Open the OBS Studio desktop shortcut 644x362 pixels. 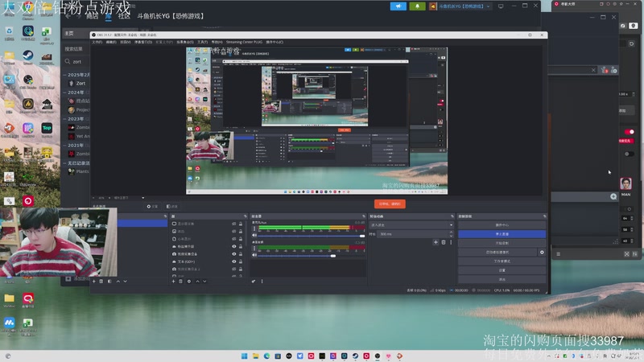point(28,82)
